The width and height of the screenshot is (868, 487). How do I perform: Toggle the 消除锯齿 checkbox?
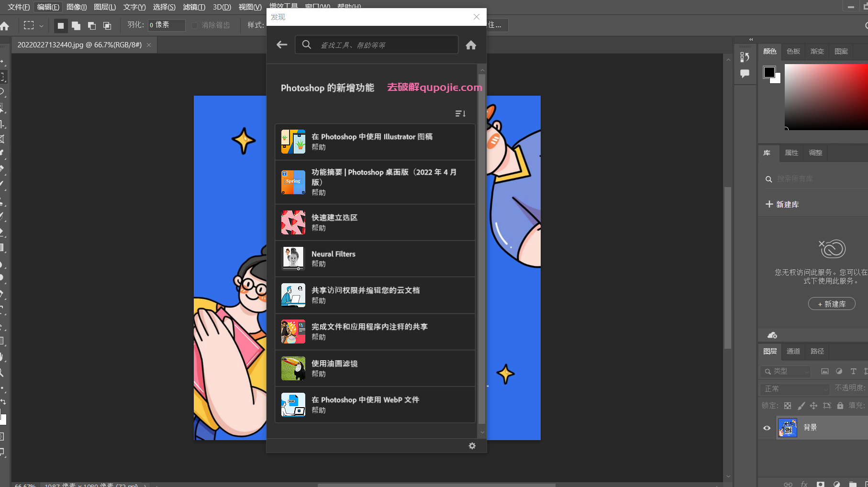[x=195, y=25]
